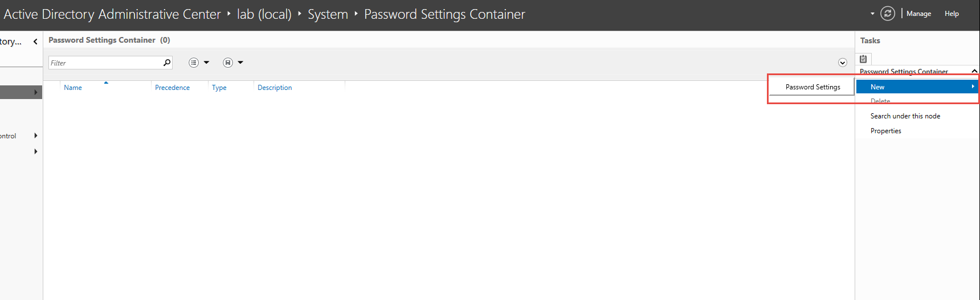Open dropdown arrow beside list view icon

206,63
